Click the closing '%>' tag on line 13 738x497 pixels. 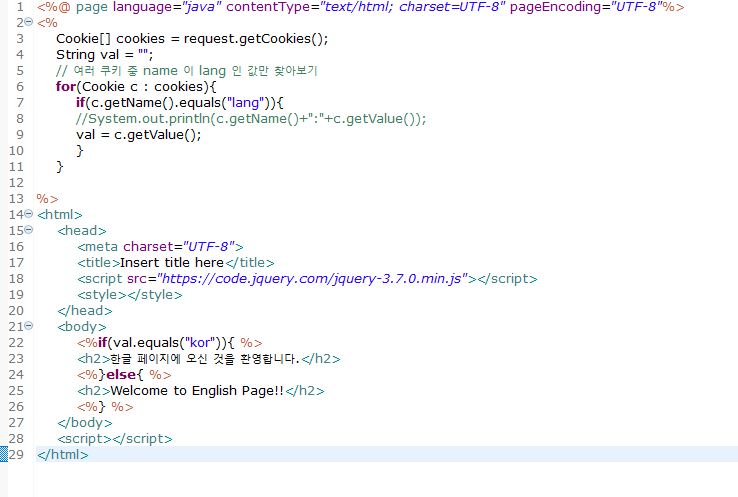click(47, 199)
